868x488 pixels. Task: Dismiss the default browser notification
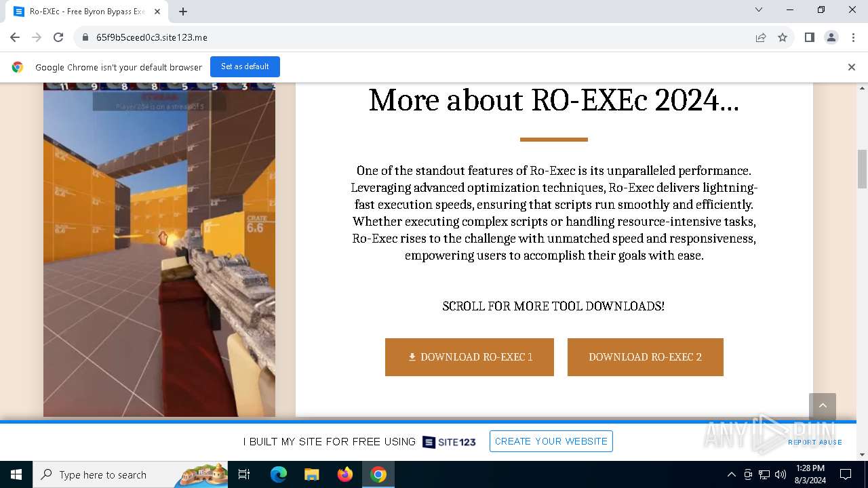[x=851, y=67]
